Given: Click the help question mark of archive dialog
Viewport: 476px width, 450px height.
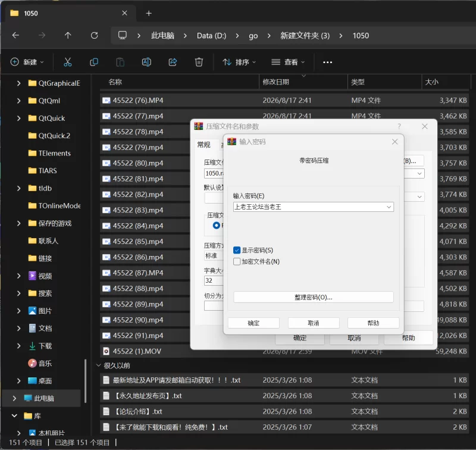Looking at the screenshot, I should [399, 126].
